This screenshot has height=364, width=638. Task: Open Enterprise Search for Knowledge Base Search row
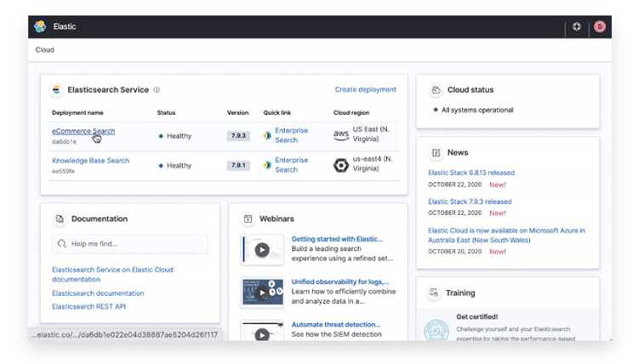[291, 165]
